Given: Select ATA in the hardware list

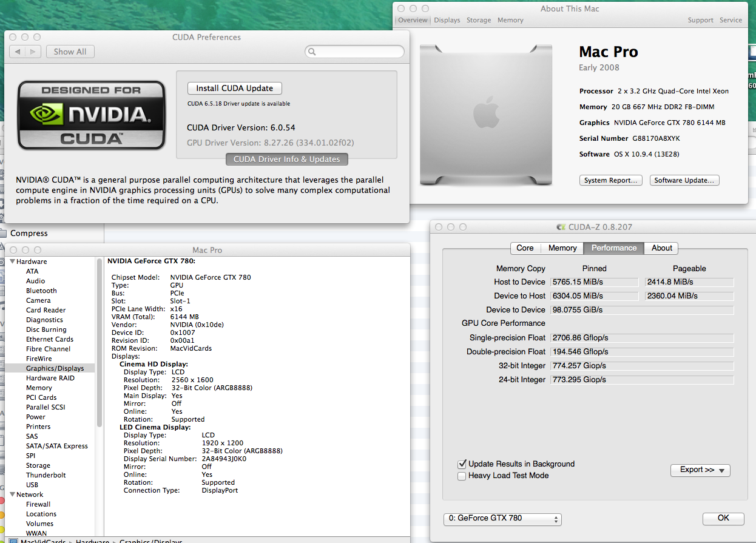Looking at the screenshot, I should click(32, 272).
